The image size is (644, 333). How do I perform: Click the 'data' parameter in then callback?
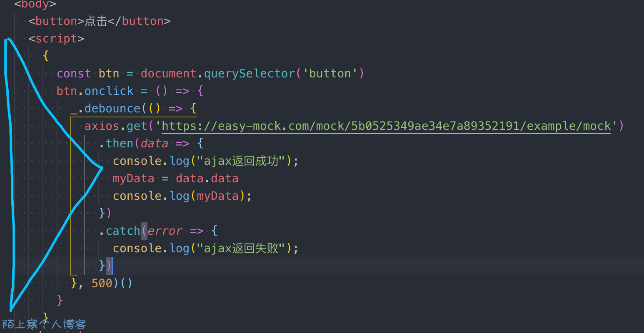(x=155, y=143)
